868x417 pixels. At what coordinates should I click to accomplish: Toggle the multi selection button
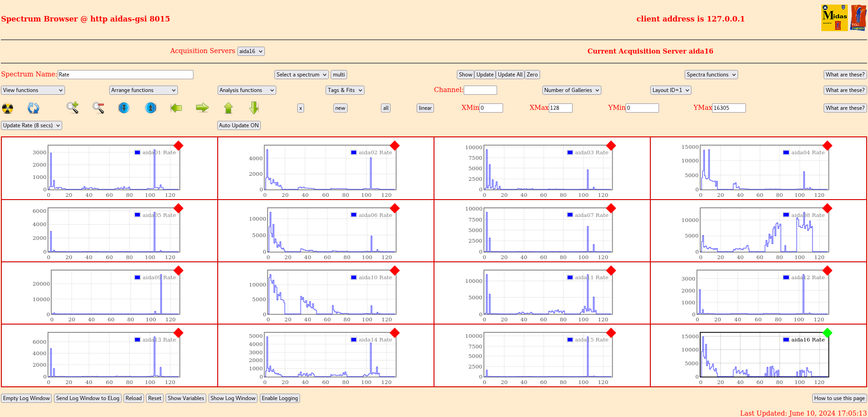click(339, 75)
